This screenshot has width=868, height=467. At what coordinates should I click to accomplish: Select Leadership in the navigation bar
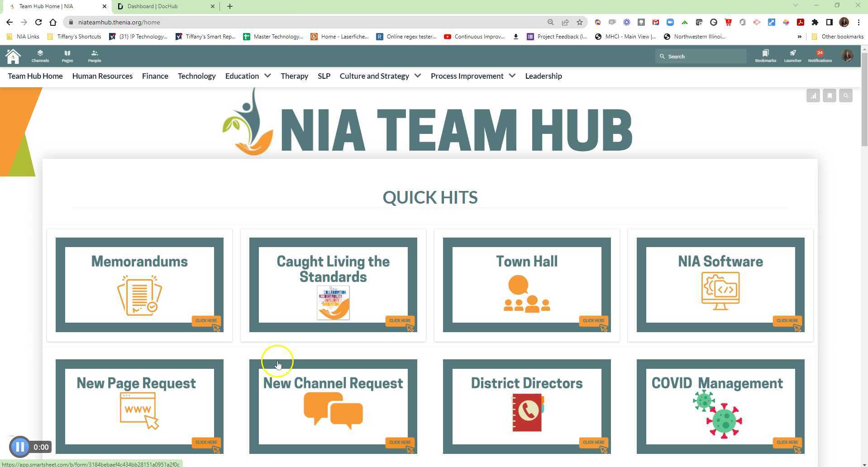pos(543,76)
